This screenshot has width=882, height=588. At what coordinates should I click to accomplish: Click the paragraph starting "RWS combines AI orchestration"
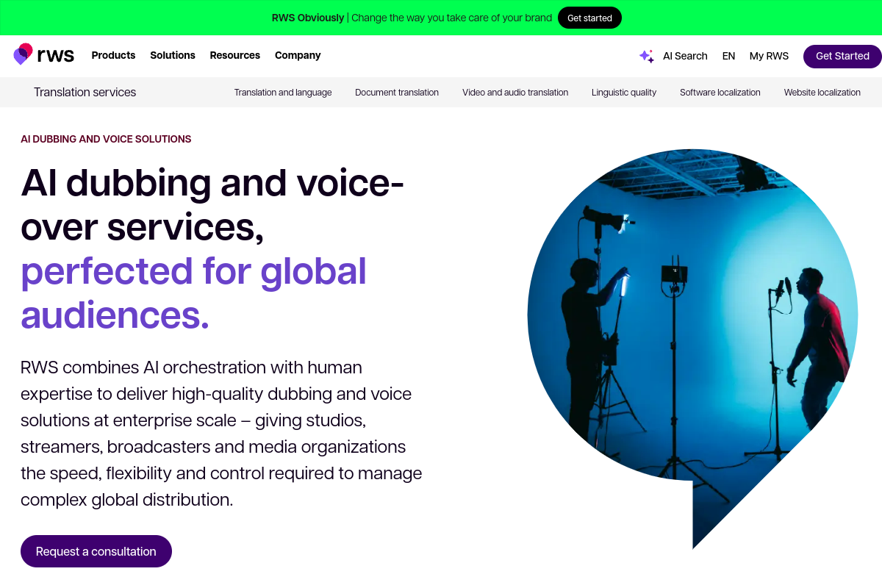point(221,434)
